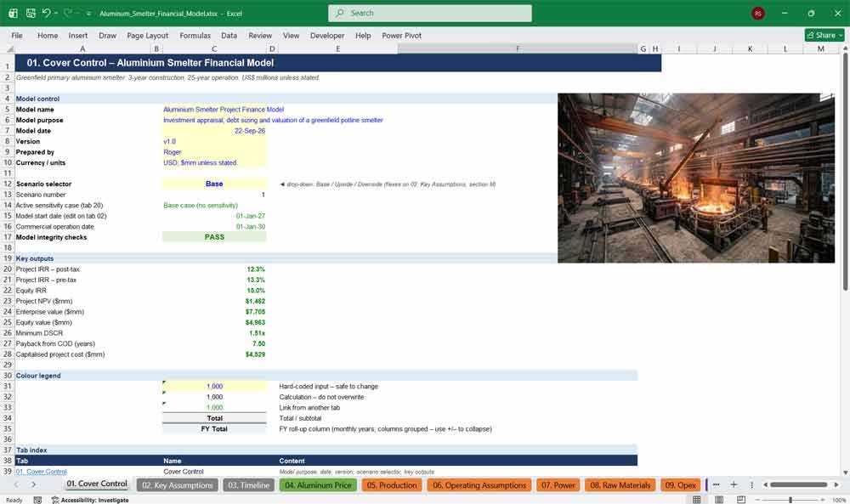Open the Undo history dropdown arrow
Viewport: 850px width, 504px height.
point(56,13)
